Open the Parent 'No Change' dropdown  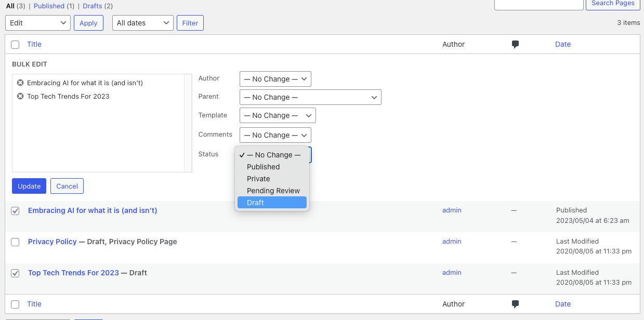(310, 97)
